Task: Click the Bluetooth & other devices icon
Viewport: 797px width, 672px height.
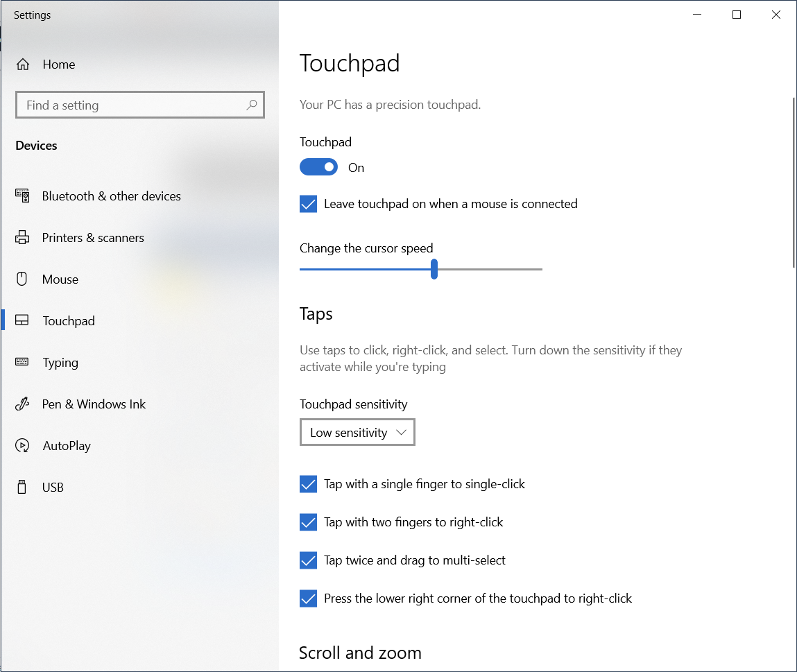Action: 22,196
